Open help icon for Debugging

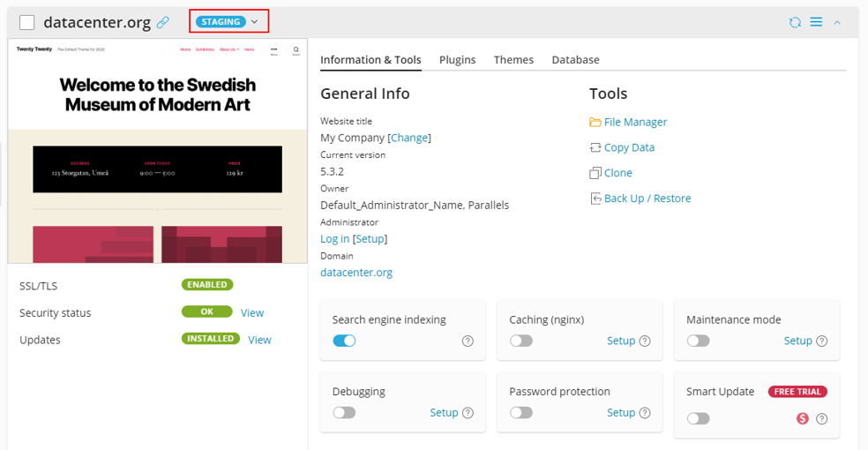click(x=468, y=413)
